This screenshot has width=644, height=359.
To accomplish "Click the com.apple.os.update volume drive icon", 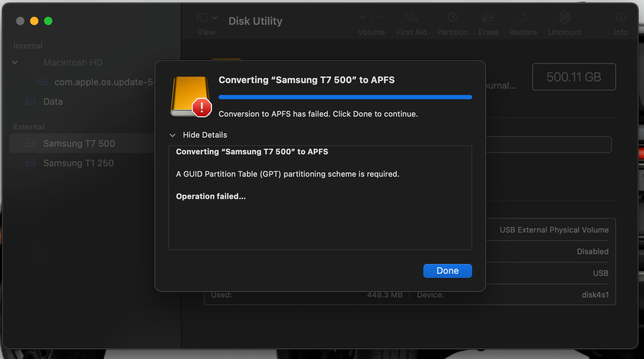I will (x=42, y=82).
